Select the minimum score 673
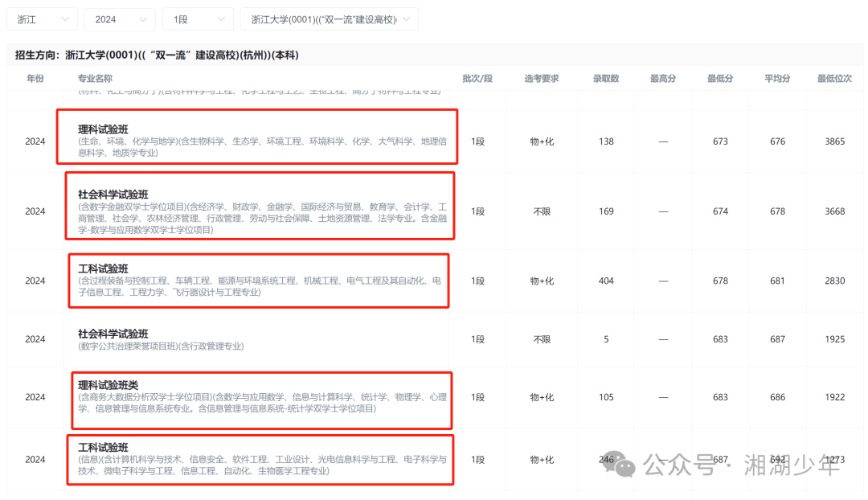 pyautogui.click(x=720, y=141)
